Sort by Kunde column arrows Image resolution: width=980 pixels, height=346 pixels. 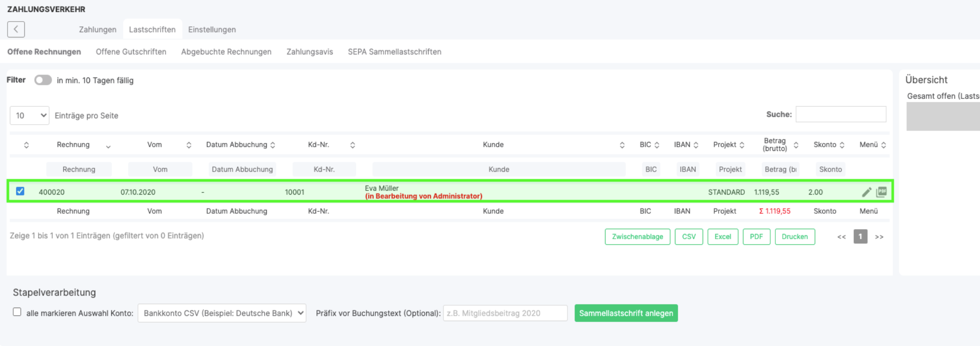[622, 145]
